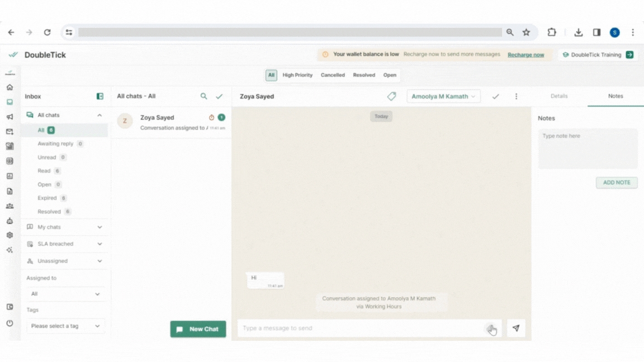This screenshot has width=644, height=362.
Task: Search chats with the magnifier icon
Action: pyautogui.click(x=204, y=97)
